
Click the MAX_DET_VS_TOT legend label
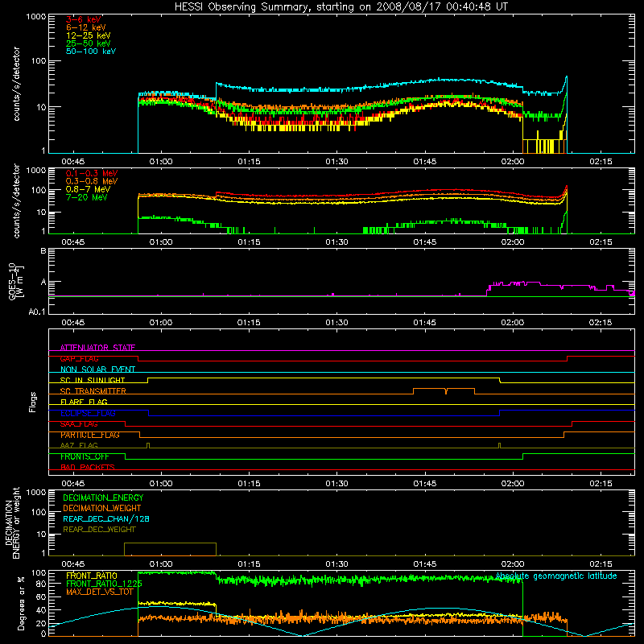point(100,592)
